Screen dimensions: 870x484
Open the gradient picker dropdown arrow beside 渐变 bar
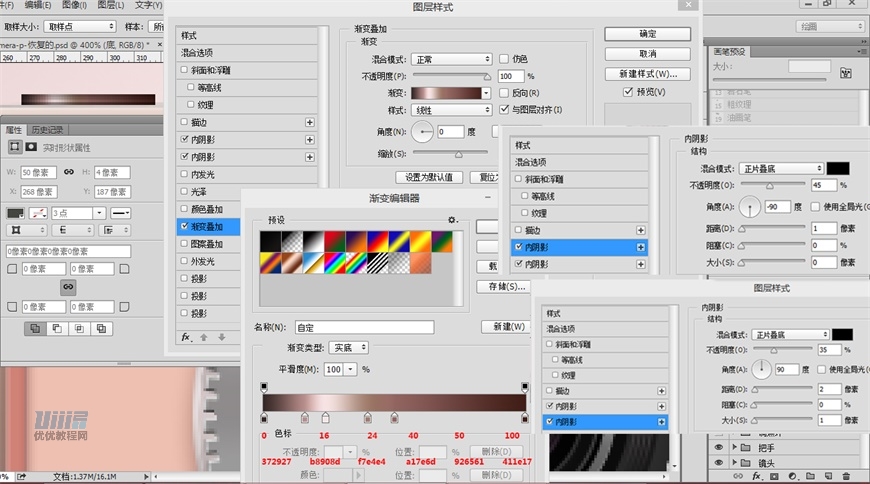[486, 93]
